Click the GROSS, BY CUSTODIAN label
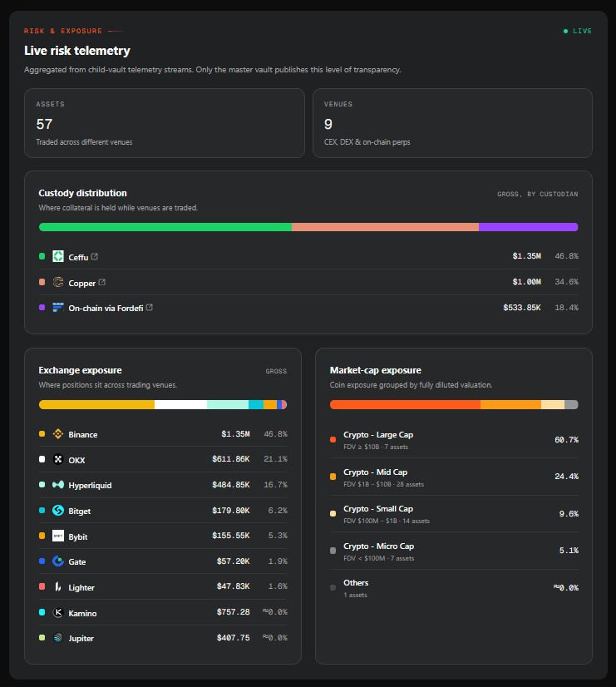This screenshot has height=687, width=616. click(538, 194)
